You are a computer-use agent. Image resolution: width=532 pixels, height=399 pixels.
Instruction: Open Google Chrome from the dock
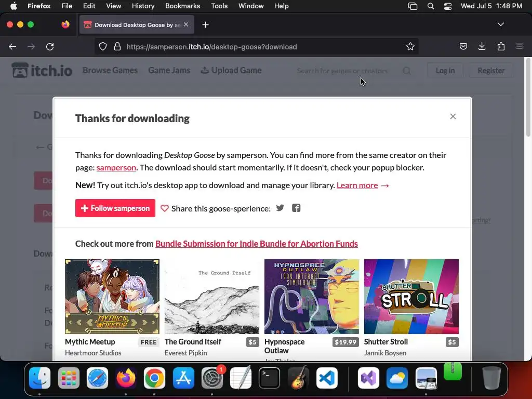pos(154,378)
